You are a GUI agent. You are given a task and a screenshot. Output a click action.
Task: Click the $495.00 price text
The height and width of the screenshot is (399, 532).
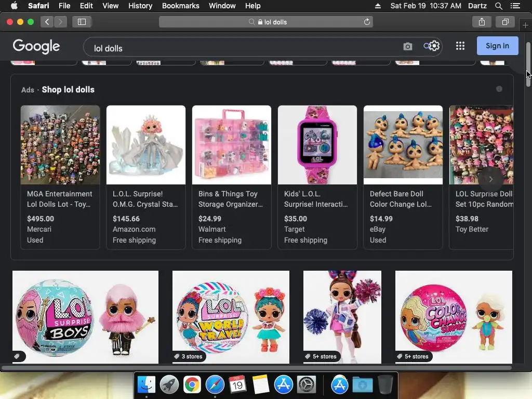(41, 219)
